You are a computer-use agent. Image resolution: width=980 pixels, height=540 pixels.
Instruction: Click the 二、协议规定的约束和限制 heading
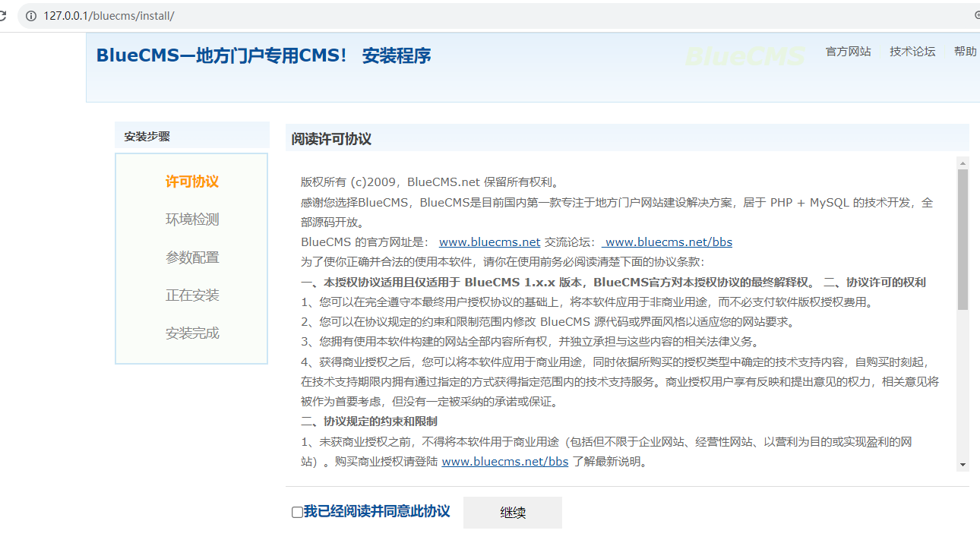(x=369, y=421)
